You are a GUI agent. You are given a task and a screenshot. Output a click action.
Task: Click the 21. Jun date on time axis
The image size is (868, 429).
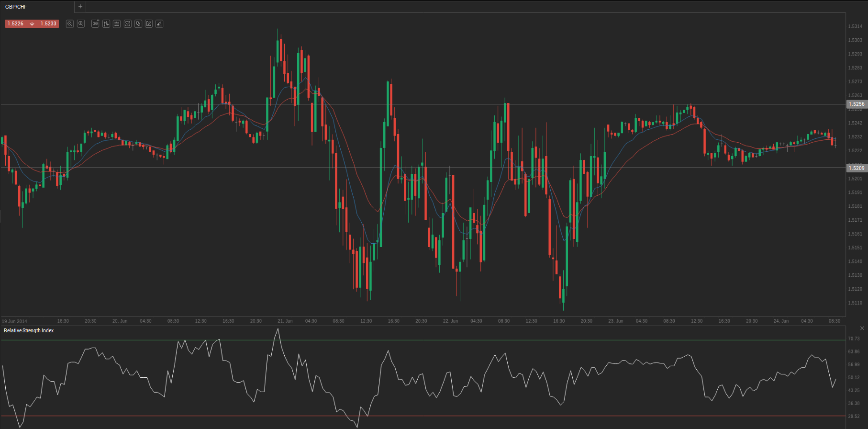[x=285, y=321]
